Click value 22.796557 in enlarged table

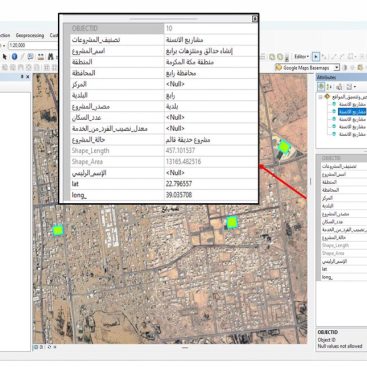tap(179, 184)
